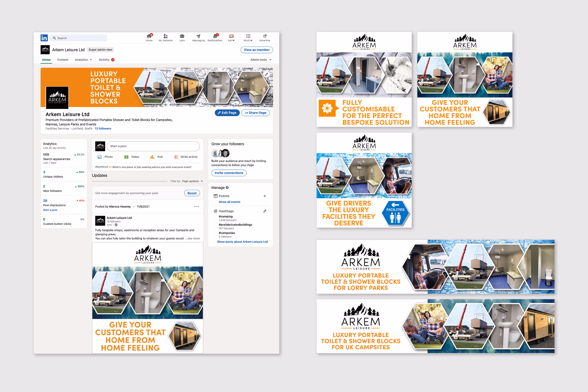Click the Hashtags hash icon
The width and height of the screenshot is (588, 392).
coord(215,211)
